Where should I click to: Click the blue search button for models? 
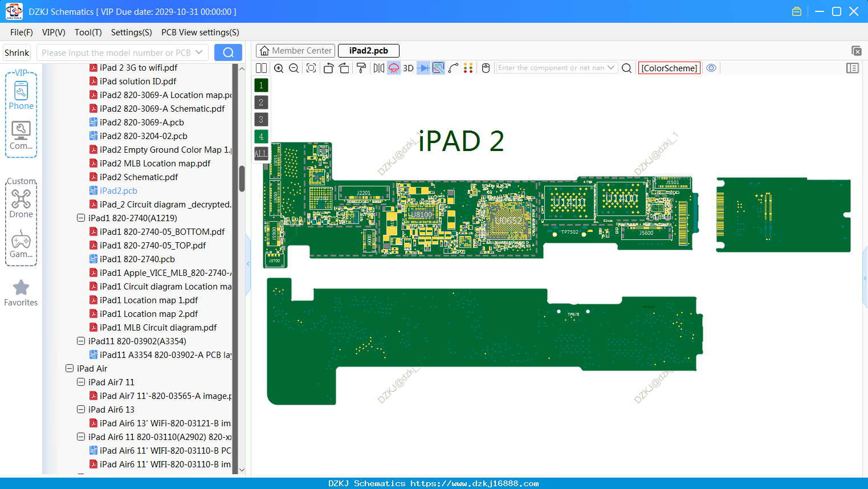[x=228, y=52]
